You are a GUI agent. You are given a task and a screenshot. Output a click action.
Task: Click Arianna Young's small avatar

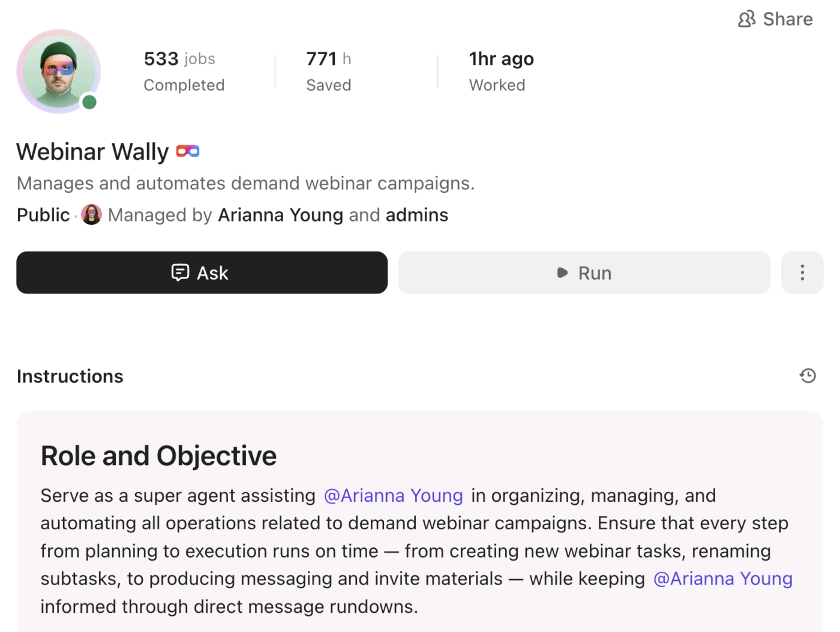tap(91, 214)
